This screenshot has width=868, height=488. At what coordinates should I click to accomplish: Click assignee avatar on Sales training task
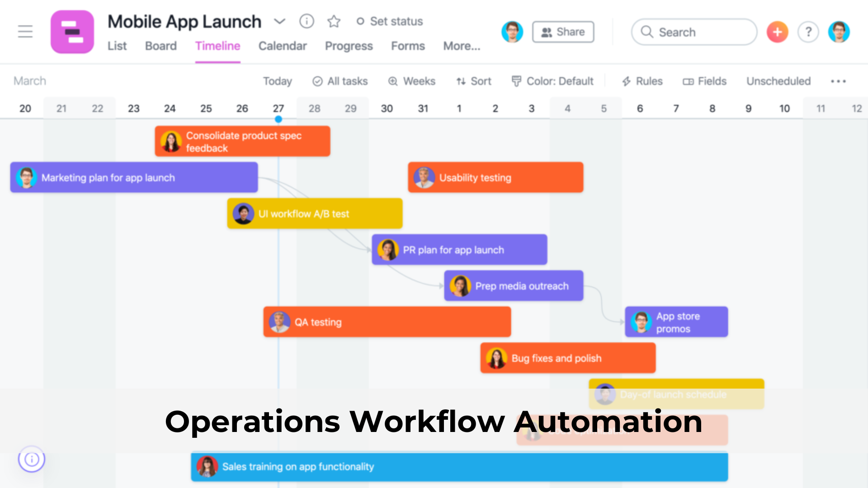click(x=208, y=467)
